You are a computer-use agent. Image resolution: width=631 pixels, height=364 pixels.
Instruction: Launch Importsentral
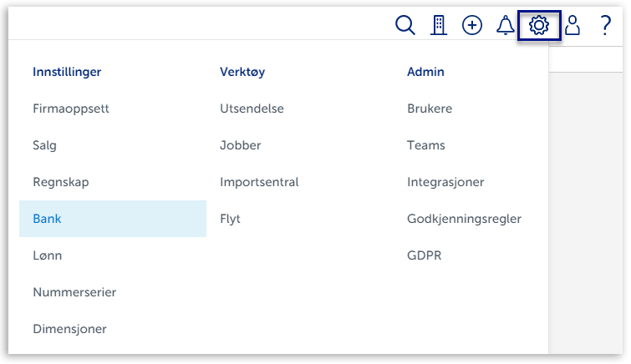[259, 182]
